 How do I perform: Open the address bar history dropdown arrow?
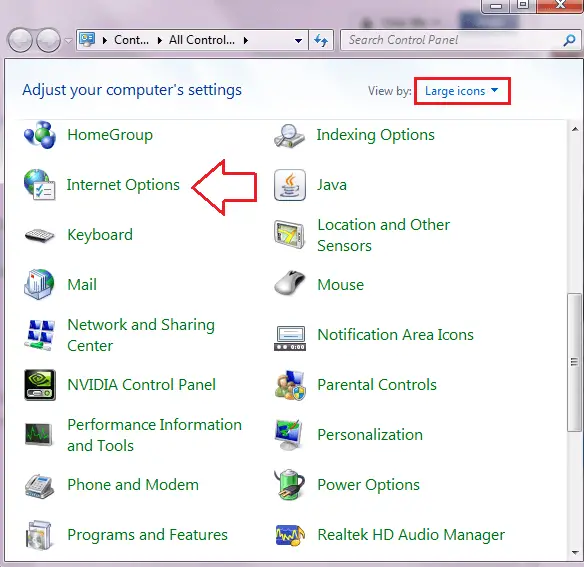(298, 40)
